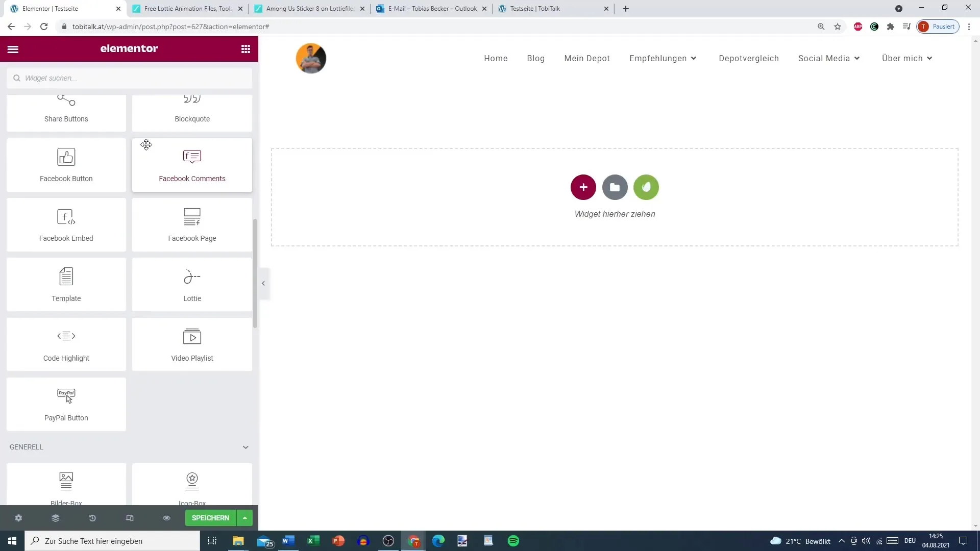Toggle the eye preview icon

[166, 518]
